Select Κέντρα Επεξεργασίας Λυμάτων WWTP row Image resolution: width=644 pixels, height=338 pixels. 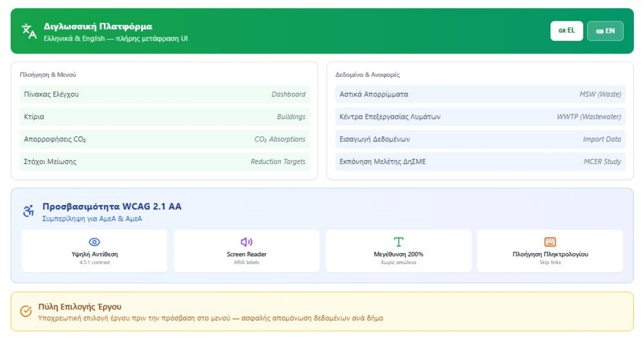pyautogui.click(x=480, y=117)
